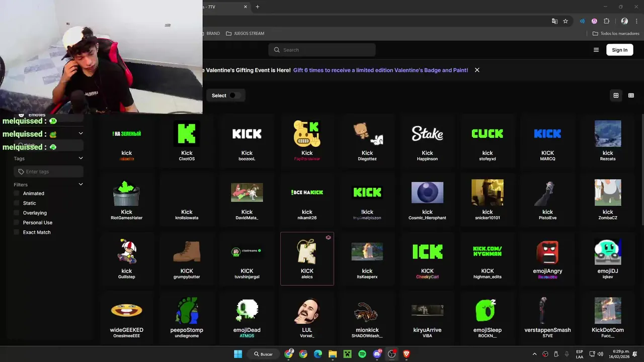
Task: Click the Windows taskbar Buscar search box
Action: (263, 354)
